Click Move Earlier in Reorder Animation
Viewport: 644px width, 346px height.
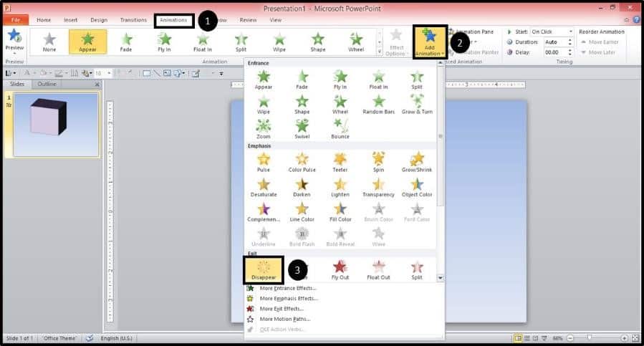600,42
